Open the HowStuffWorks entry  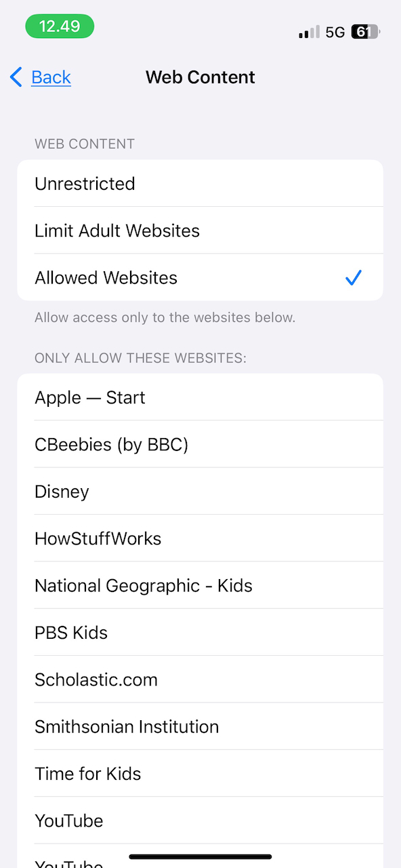[x=200, y=538]
